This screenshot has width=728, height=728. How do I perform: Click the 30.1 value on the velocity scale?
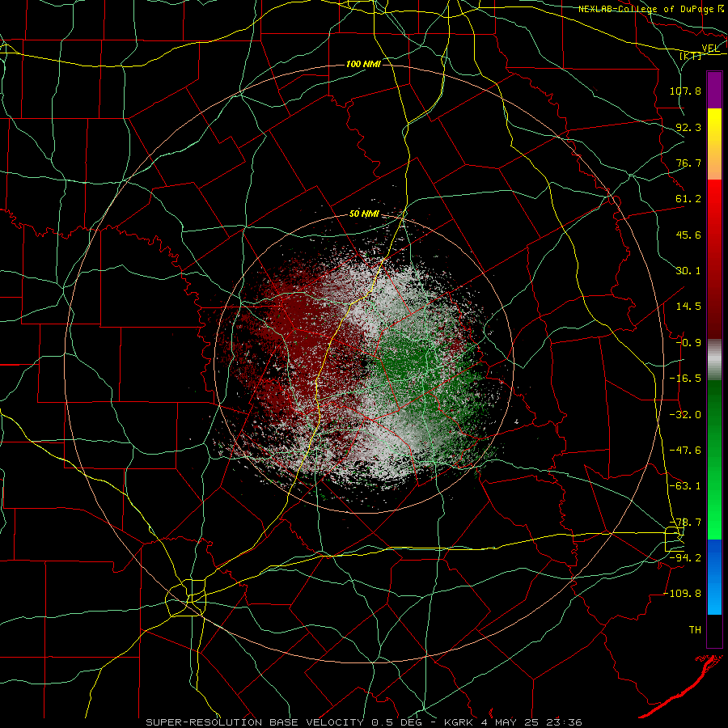(688, 271)
